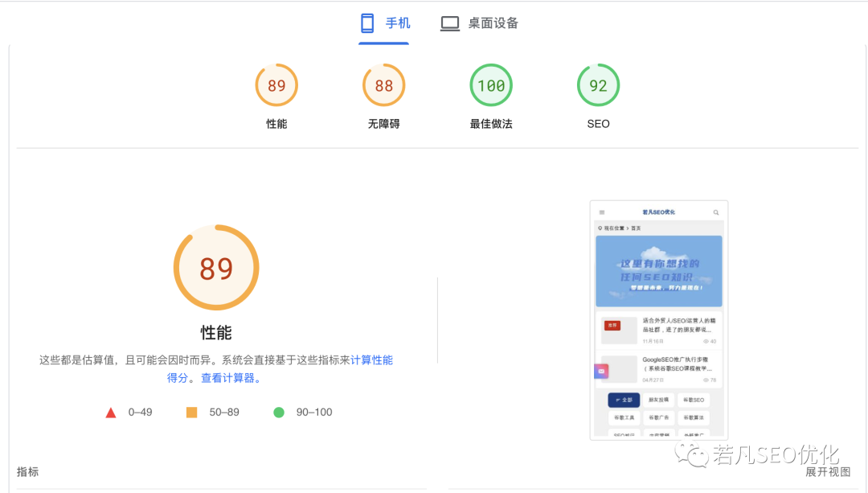The height and width of the screenshot is (493, 868).
Task: Switch to the 桌面设备 (desktop) tab
Action: point(480,23)
